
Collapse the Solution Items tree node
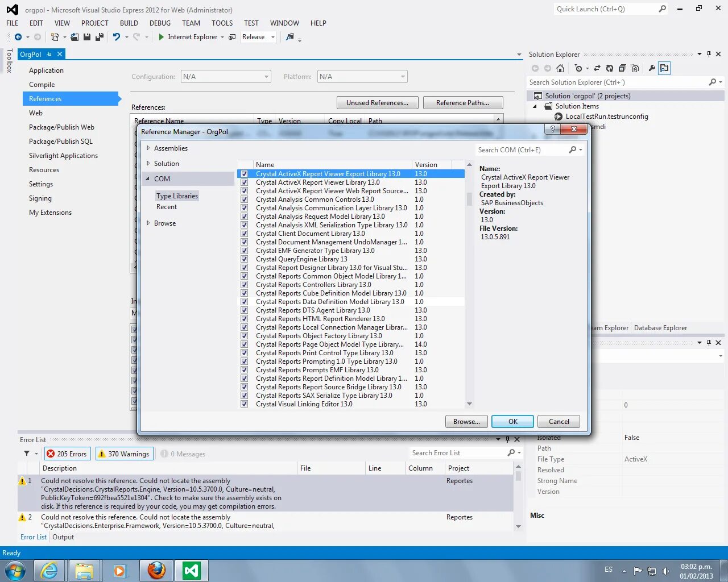click(535, 106)
